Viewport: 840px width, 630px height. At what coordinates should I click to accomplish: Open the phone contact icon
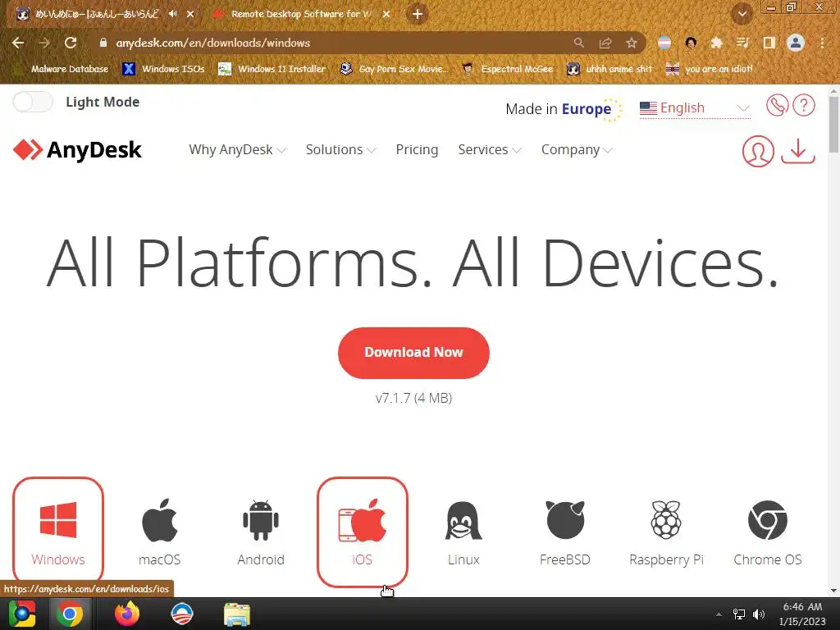(x=777, y=105)
